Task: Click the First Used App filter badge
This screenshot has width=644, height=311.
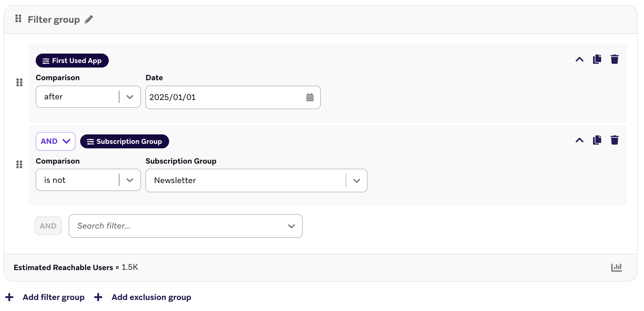Action: pyautogui.click(x=72, y=61)
